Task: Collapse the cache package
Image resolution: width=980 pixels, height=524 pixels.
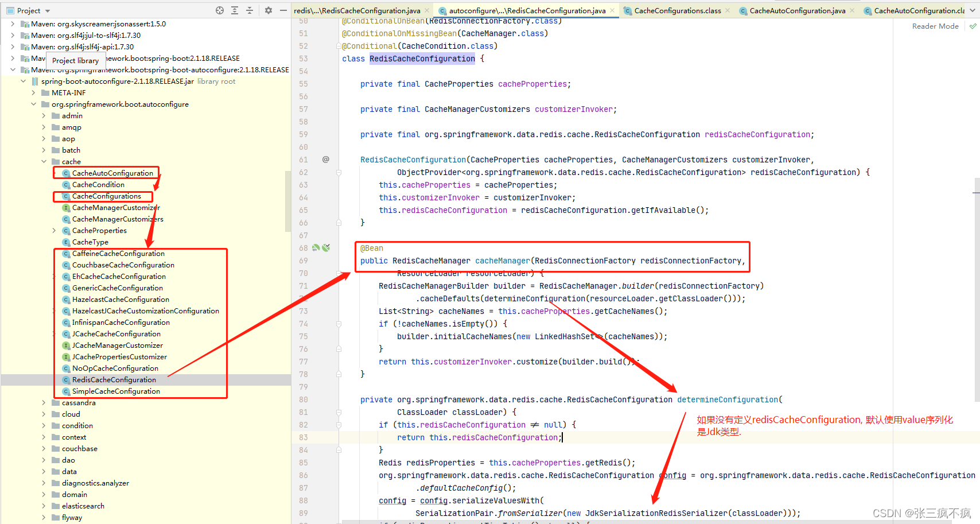Action: (44, 162)
